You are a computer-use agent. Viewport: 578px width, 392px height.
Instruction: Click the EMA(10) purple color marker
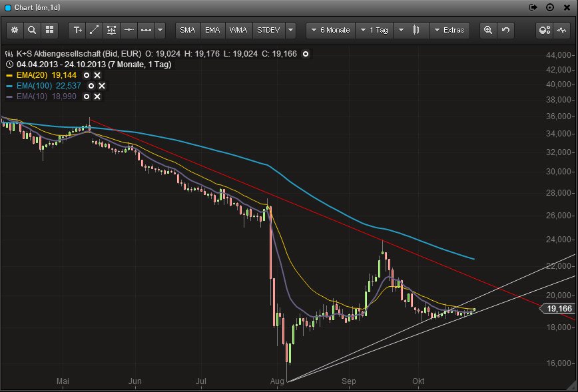click(9, 97)
